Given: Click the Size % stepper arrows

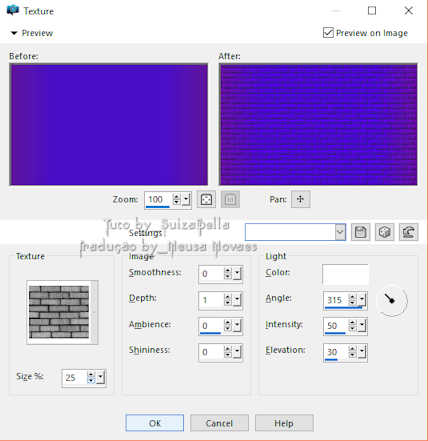Looking at the screenshot, I should 91,377.
